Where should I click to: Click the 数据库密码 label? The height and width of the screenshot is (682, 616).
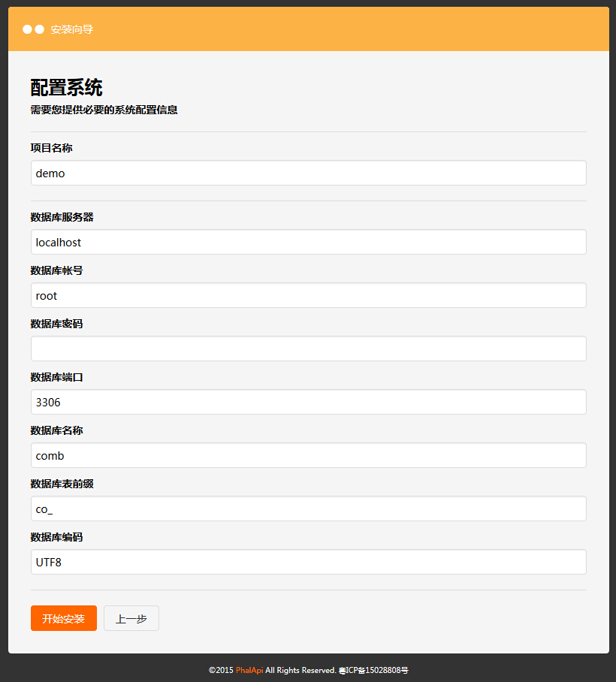pos(56,324)
